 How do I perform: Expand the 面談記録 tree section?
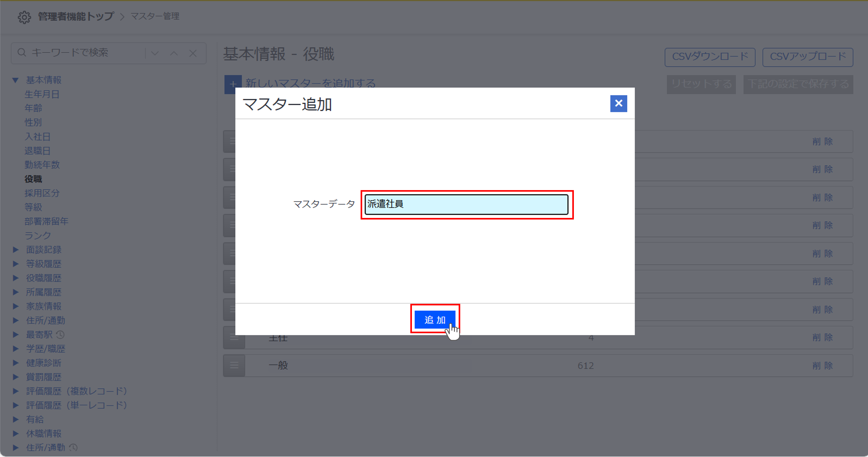click(x=16, y=250)
